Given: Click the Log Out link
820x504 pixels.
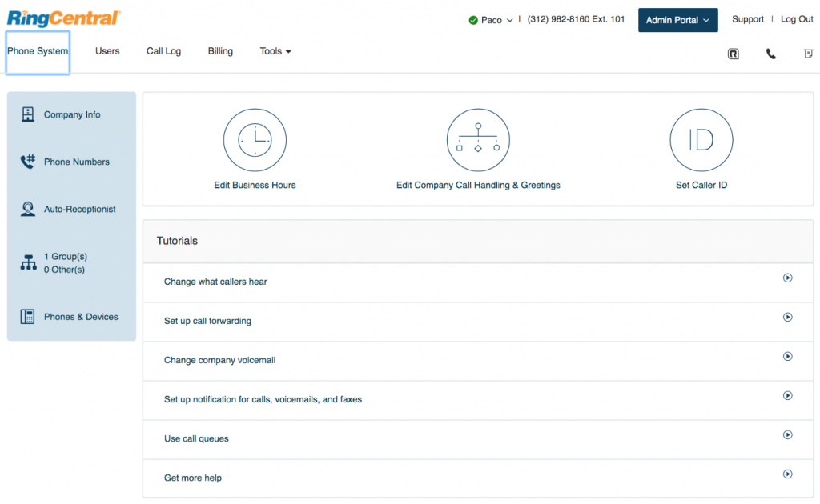Looking at the screenshot, I should pos(797,19).
